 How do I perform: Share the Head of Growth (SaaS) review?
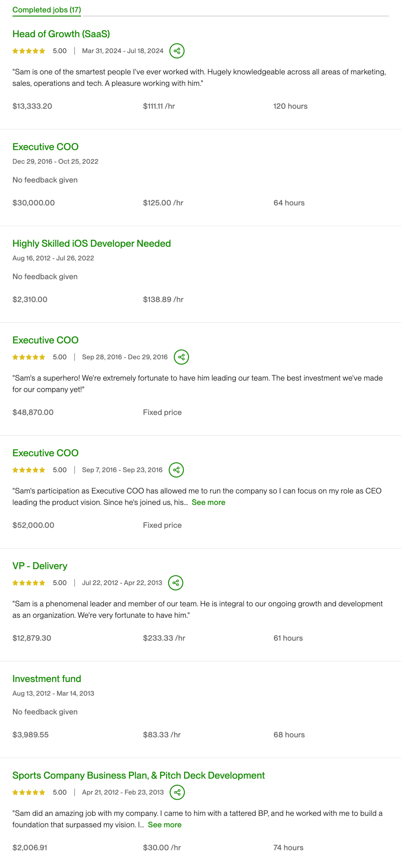(x=177, y=51)
